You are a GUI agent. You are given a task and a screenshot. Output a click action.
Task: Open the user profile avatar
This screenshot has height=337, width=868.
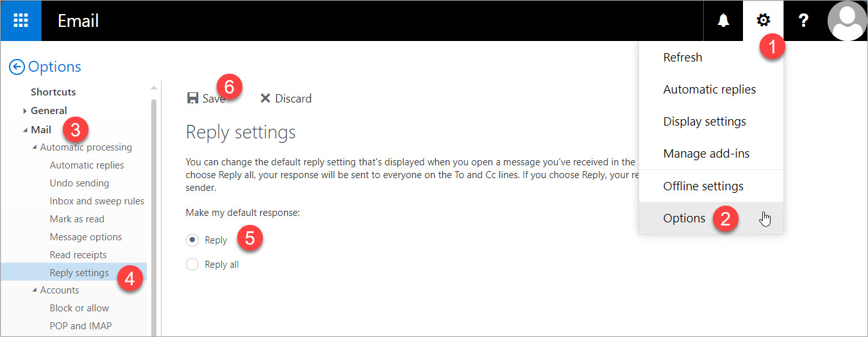[847, 21]
